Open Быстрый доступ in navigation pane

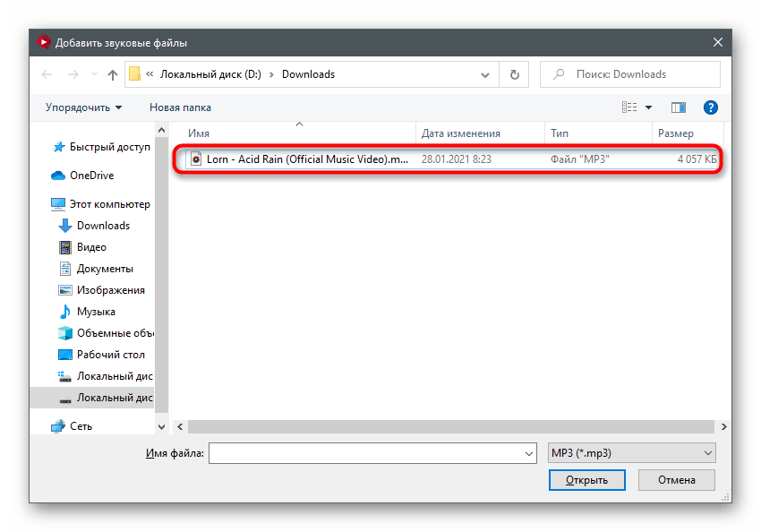point(109,147)
